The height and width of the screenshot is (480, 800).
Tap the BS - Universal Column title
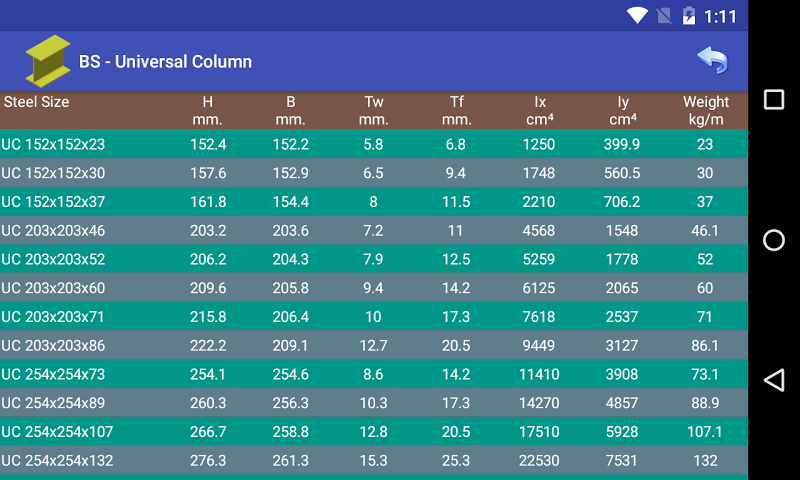[x=165, y=62]
